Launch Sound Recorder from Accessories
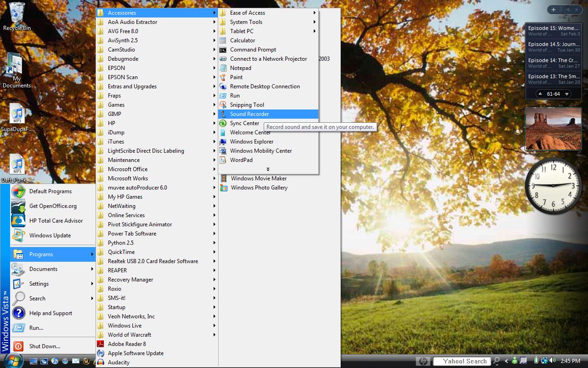The image size is (588, 368). point(268,114)
